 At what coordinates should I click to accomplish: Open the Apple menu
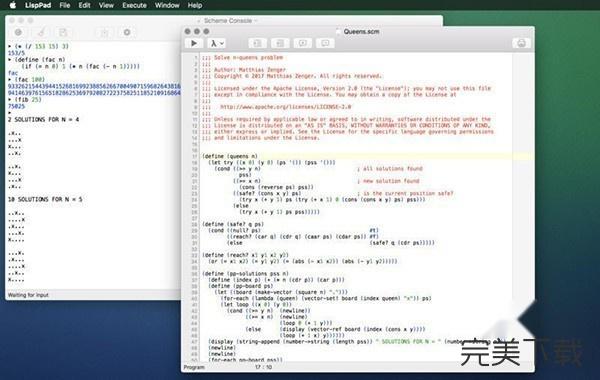coord(13,5)
